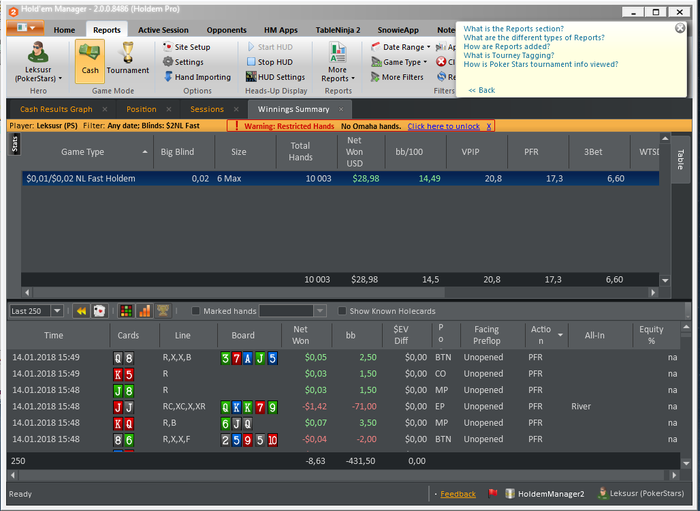
Task: Click Stop HUD
Action: click(270, 62)
